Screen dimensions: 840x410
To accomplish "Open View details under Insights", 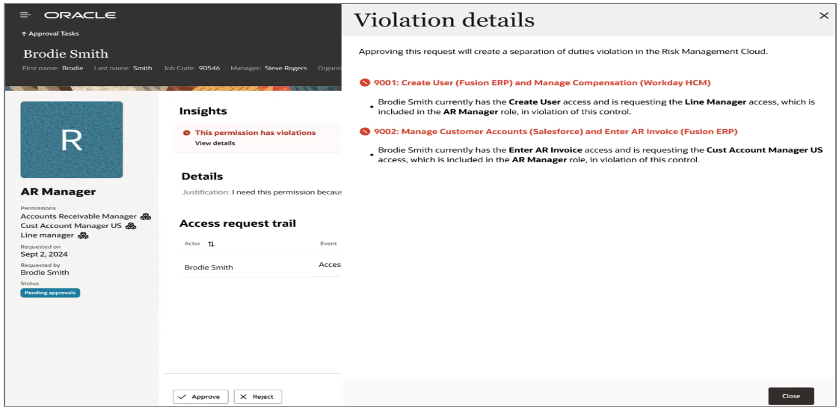I will (x=214, y=143).
